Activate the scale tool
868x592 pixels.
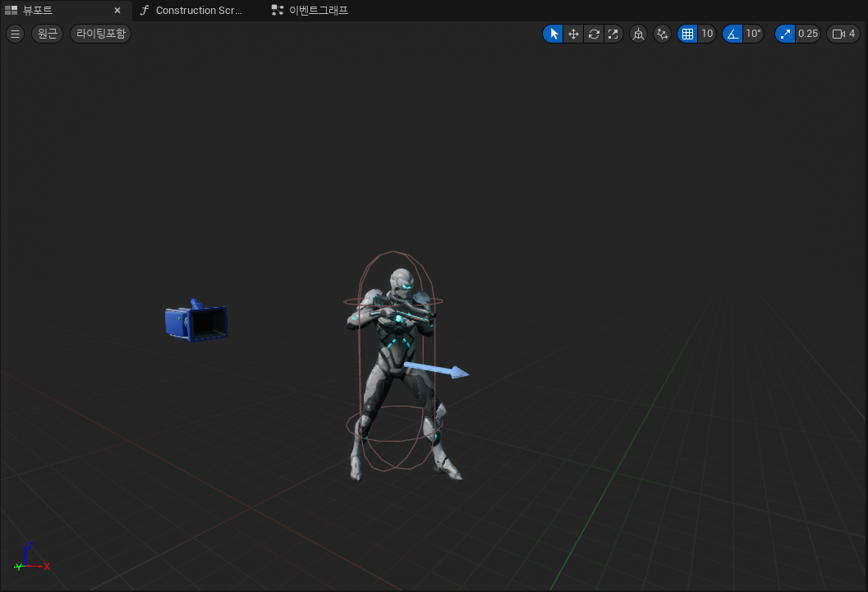click(x=613, y=34)
